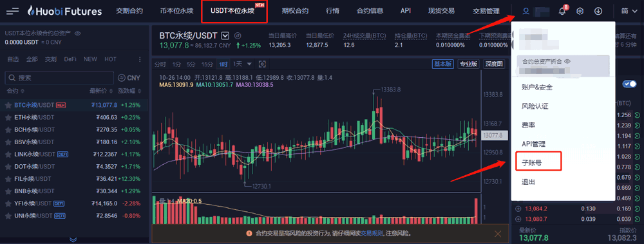The width and height of the screenshot is (644, 244).
Task: Toggle the blue switch above order book
Action: 629,84
